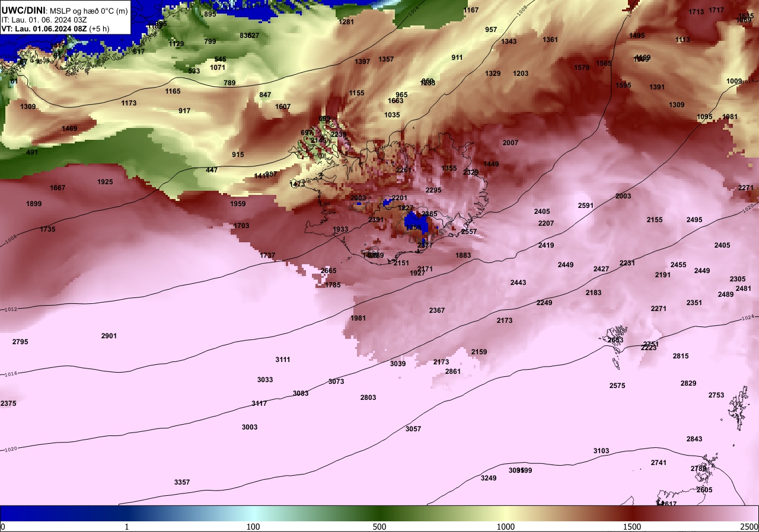This screenshot has height=532, width=759.
Task: Click the 2575 height value
Action: coord(617,386)
